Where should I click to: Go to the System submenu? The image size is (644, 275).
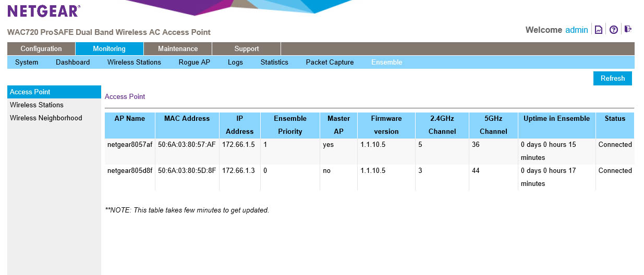pyautogui.click(x=27, y=62)
